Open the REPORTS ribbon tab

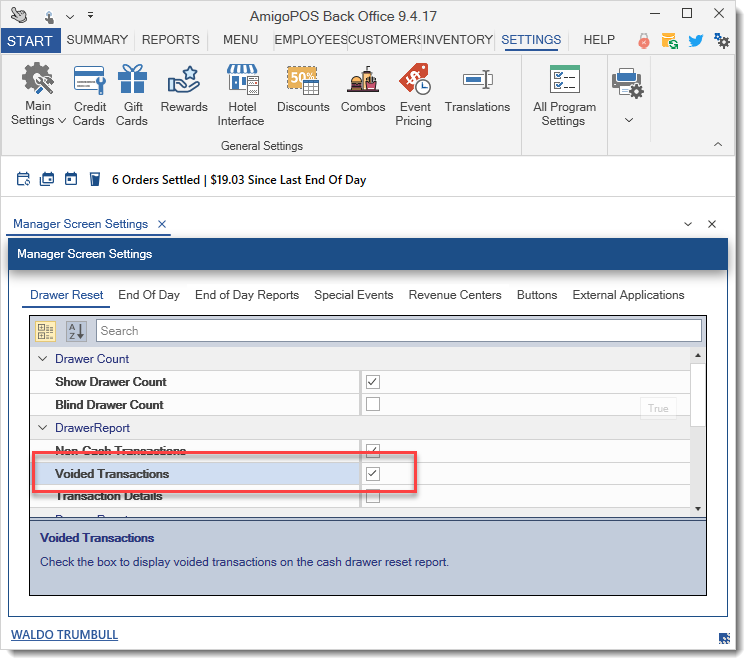click(170, 40)
